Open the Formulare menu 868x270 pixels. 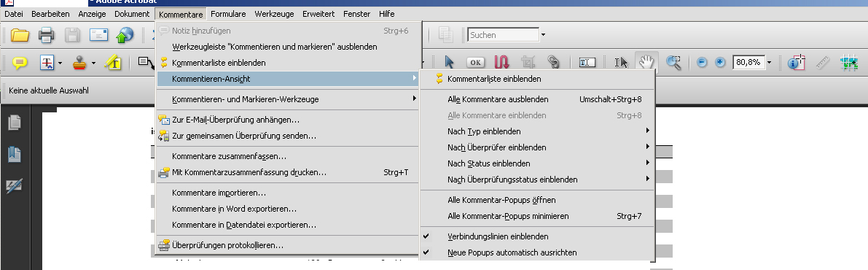(228, 14)
